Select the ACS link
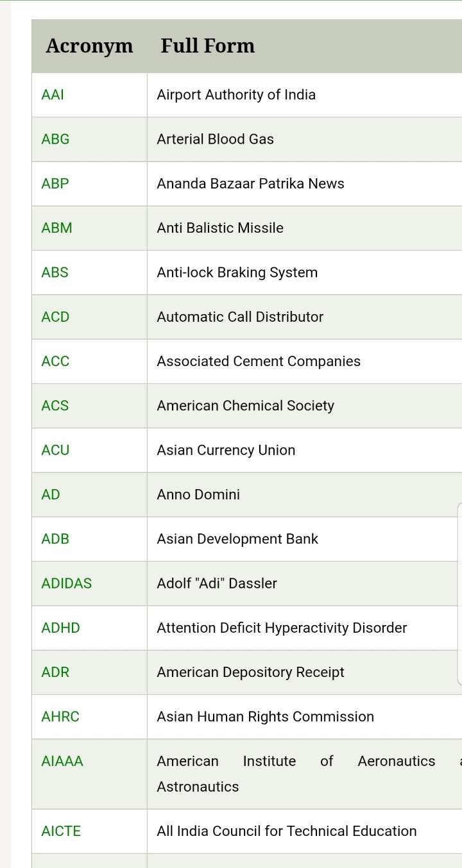Viewport: 462px width, 868px height. pyautogui.click(x=55, y=406)
